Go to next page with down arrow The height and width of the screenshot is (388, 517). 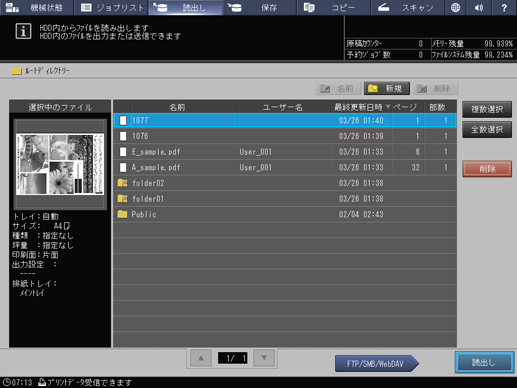tap(264, 358)
